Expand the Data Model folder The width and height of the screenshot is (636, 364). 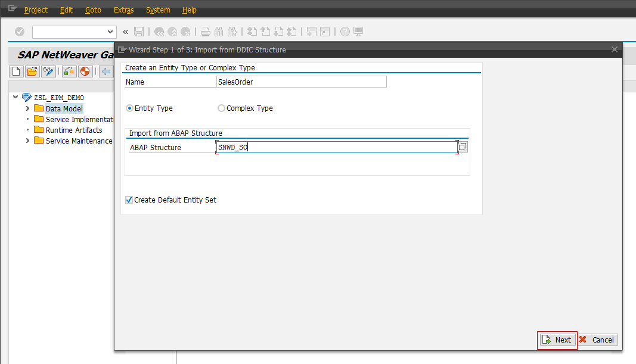(27, 108)
